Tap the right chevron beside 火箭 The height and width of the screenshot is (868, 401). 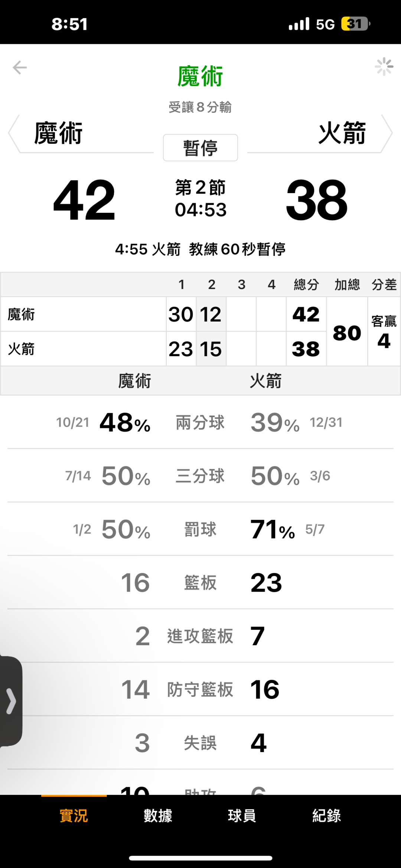coord(387,133)
